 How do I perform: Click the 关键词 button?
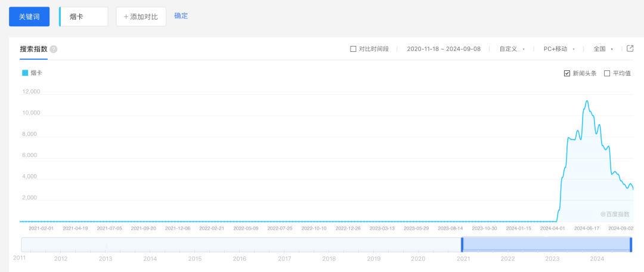pyautogui.click(x=29, y=17)
